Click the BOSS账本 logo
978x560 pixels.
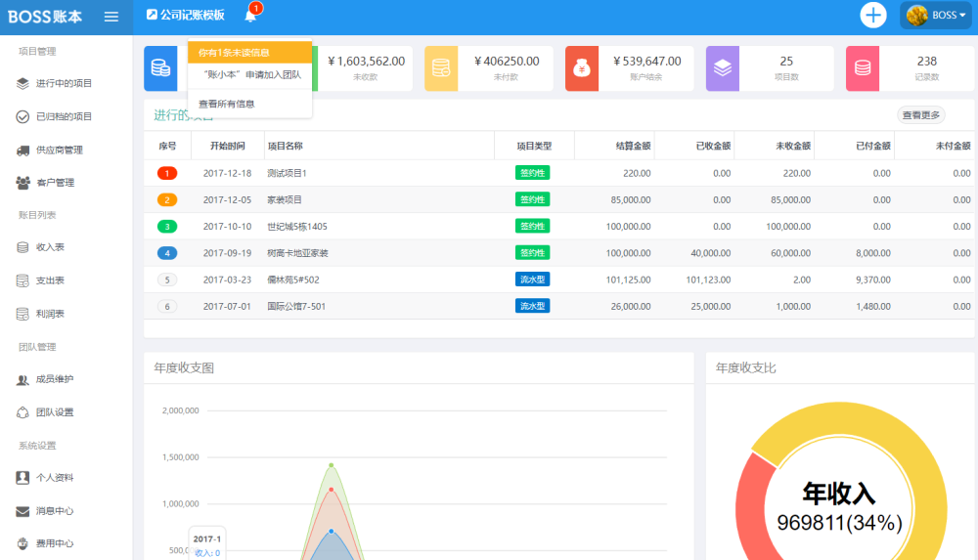(x=45, y=17)
